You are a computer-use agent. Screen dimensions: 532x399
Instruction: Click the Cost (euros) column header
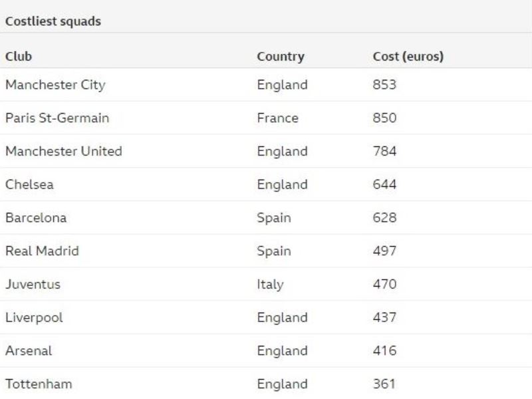click(408, 57)
